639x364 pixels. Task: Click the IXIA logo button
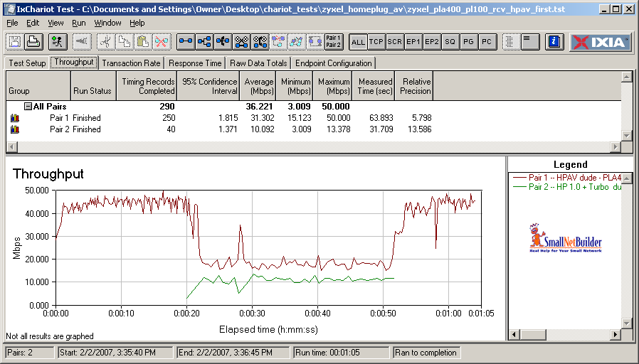601,41
